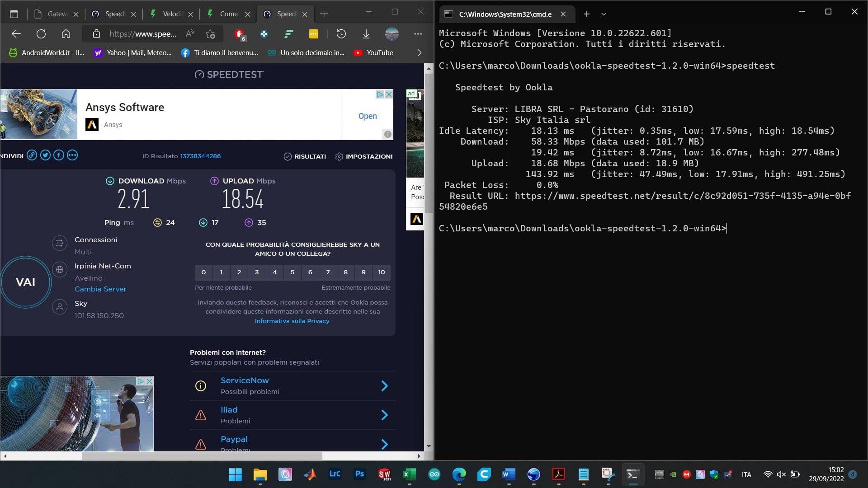Open Lightroom Classic from taskbar
Screen dimensions: 868x488
335,474
